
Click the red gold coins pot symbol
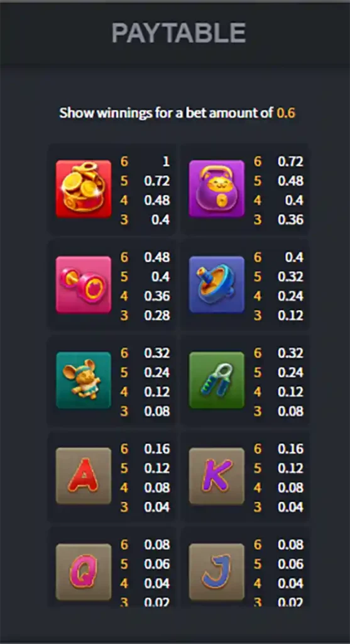click(x=84, y=189)
